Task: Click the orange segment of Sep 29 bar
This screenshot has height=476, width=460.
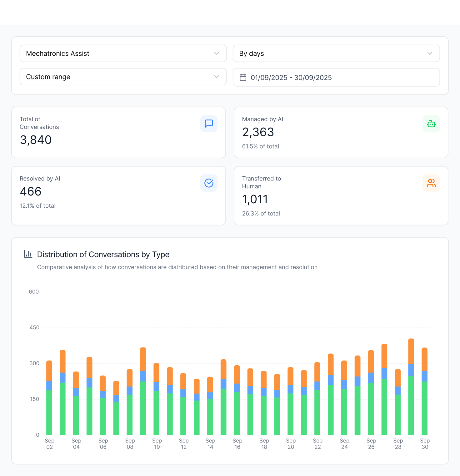Action: tap(411, 351)
